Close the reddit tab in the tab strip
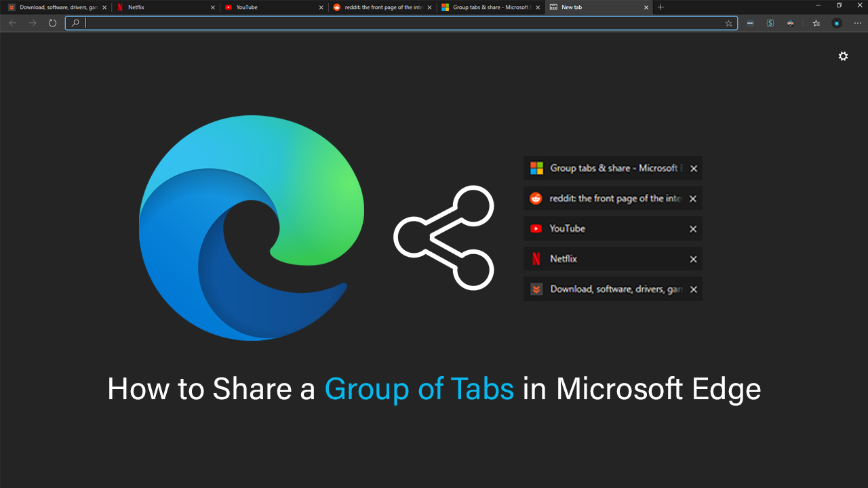This screenshot has width=868, height=488. [x=429, y=7]
